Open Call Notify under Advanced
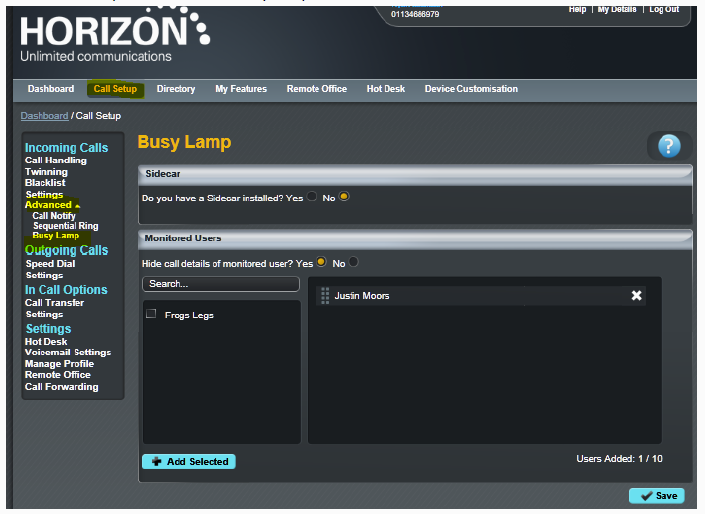 (x=54, y=216)
